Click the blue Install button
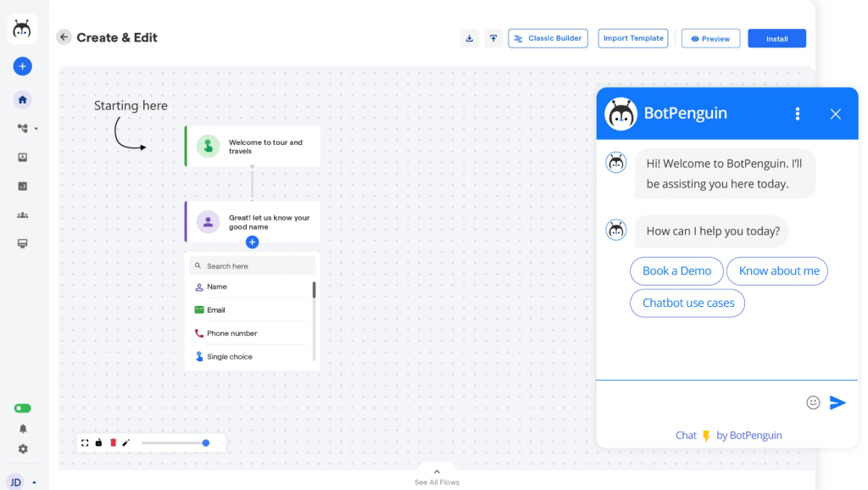 tap(776, 39)
